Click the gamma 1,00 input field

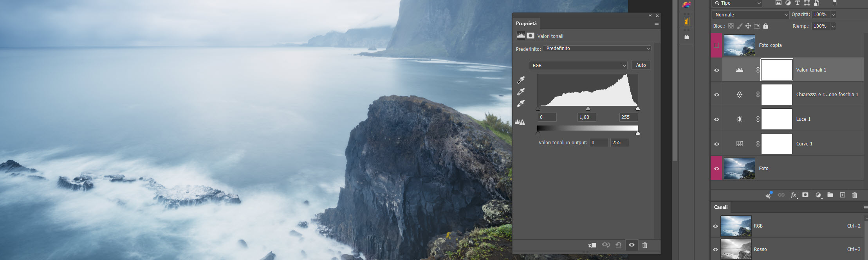coord(587,117)
